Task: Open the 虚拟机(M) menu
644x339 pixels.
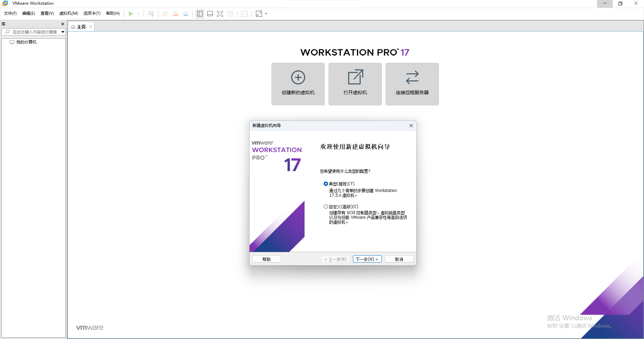Action: 69,13
